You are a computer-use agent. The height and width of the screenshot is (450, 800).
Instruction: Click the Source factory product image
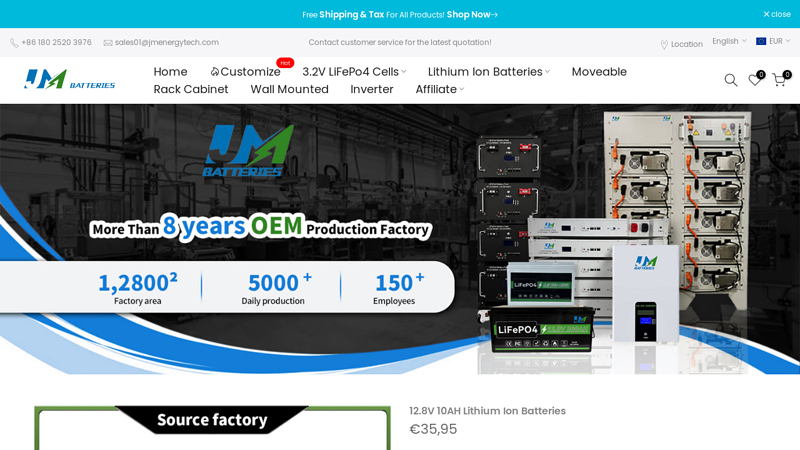point(212,428)
